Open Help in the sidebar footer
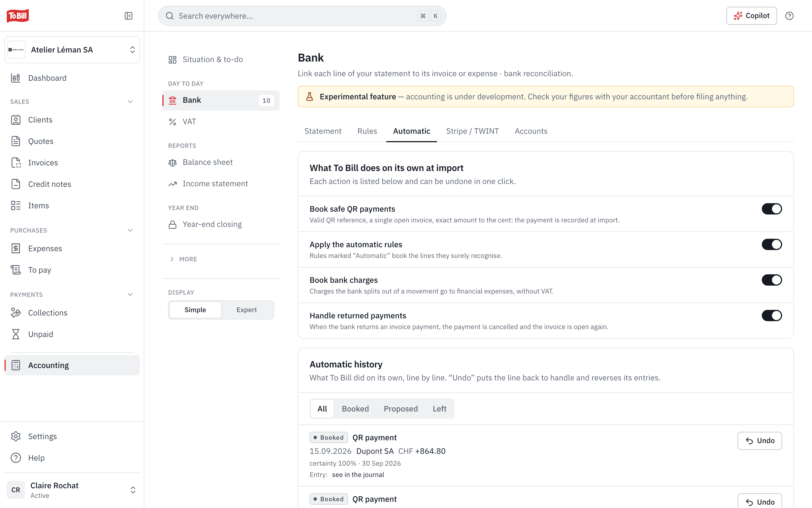The image size is (812, 508). pos(72,458)
